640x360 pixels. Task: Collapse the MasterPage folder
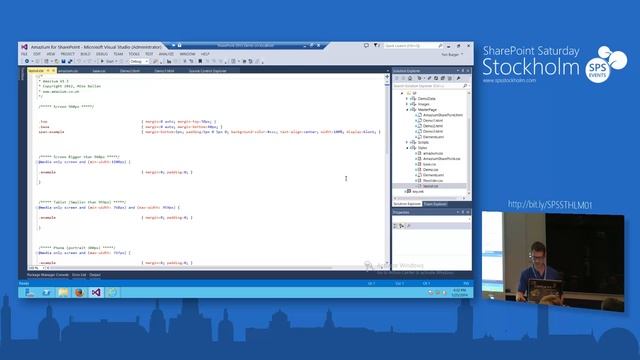[407, 110]
